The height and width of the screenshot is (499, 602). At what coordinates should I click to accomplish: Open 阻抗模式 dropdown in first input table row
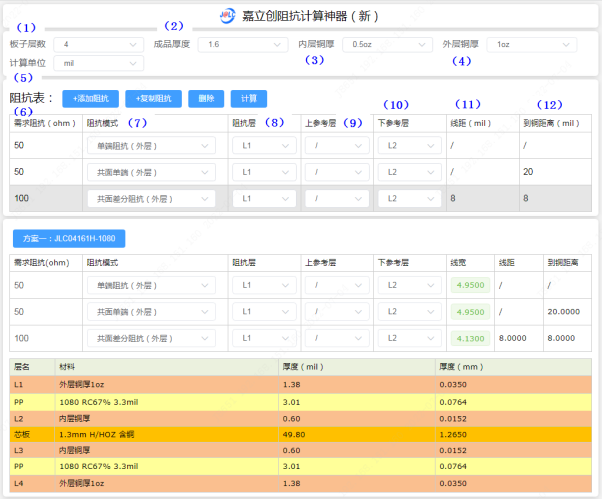pyautogui.click(x=150, y=146)
